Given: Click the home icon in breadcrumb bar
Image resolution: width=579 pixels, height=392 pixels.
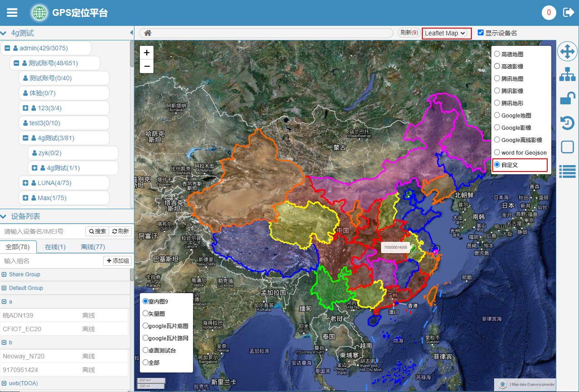Looking at the screenshot, I should point(148,33).
